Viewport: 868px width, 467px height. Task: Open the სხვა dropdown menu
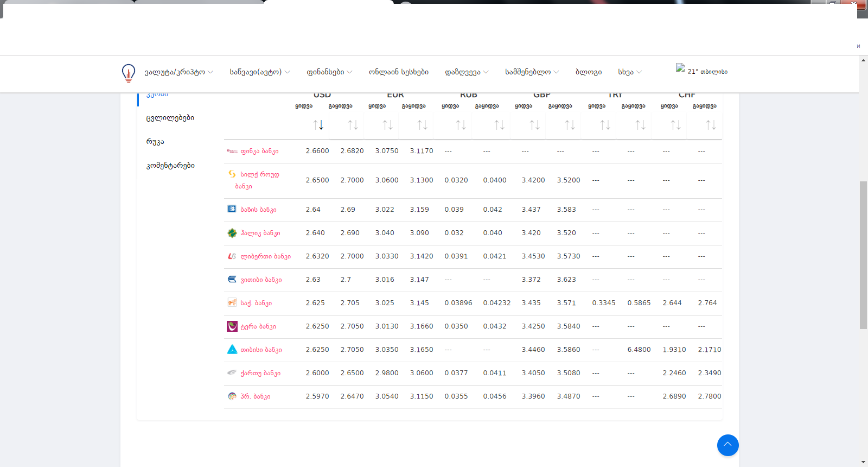[x=629, y=72]
